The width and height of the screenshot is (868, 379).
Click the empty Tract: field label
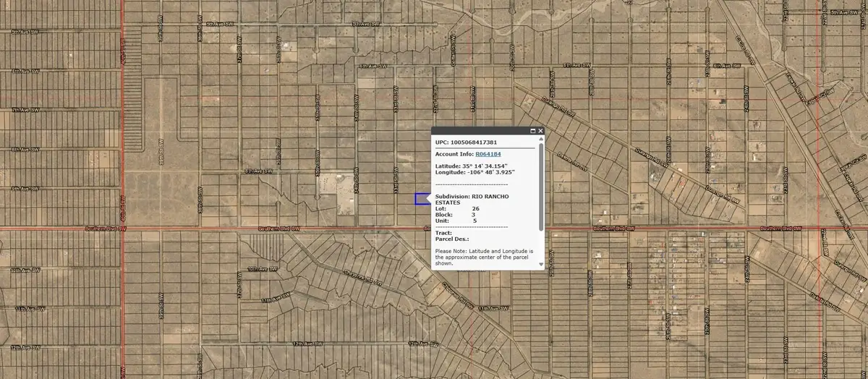tap(442, 233)
